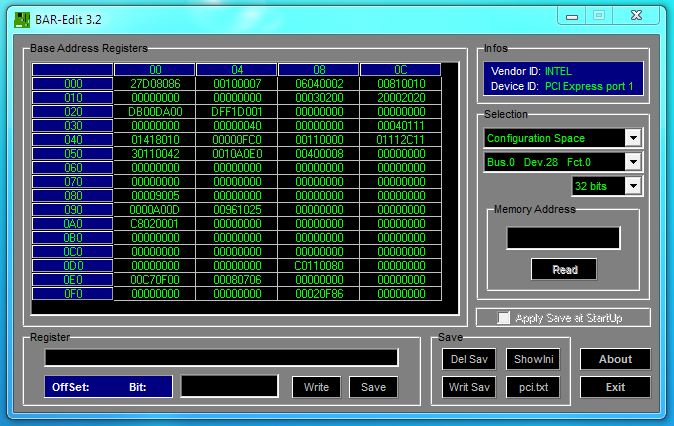
Task: Select cell value 00000040
Action: click(236, 126)
